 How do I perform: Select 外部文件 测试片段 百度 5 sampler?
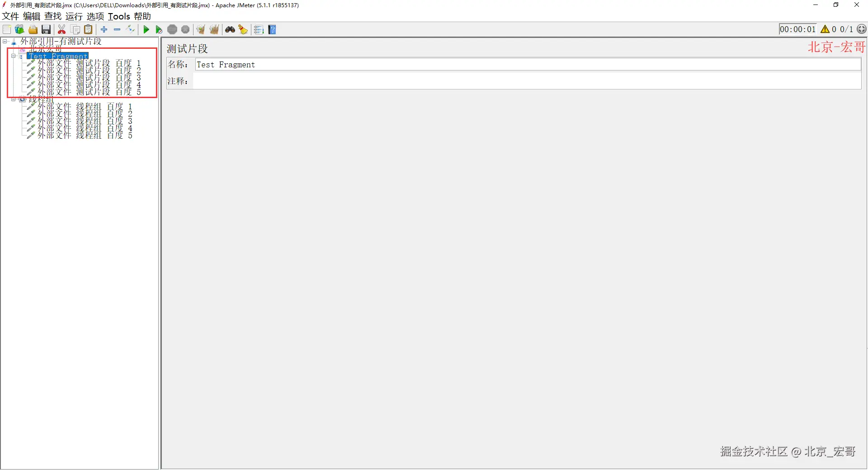pos(89,92)
